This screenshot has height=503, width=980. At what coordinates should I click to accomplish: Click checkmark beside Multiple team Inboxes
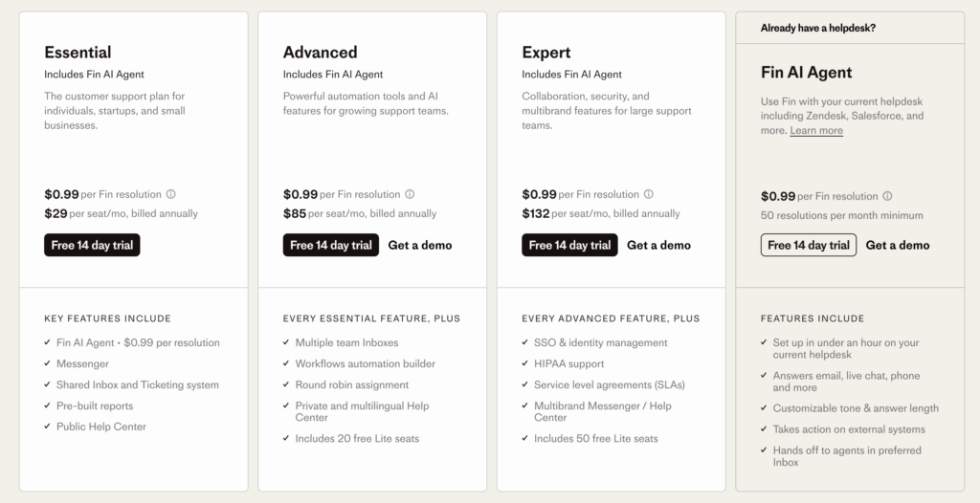(x=287, y=342)
